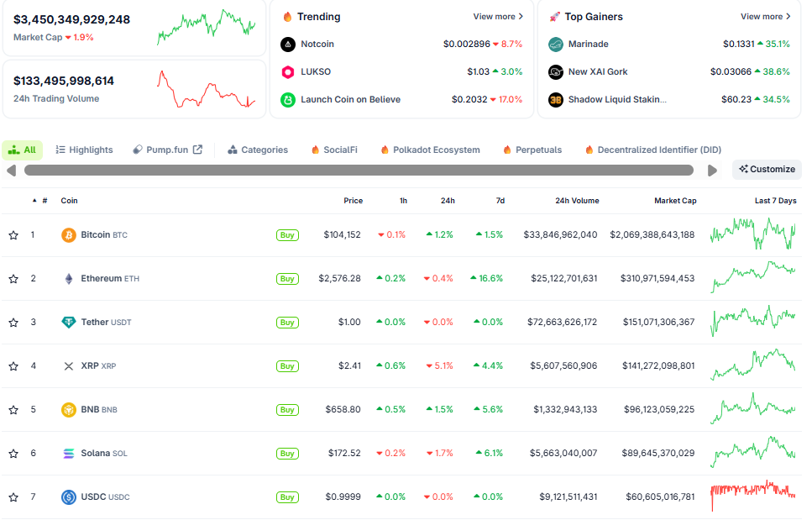Viewport: 812px width, 520px height.
Task: Open the Categories tab
Action: tap(258, 150)
